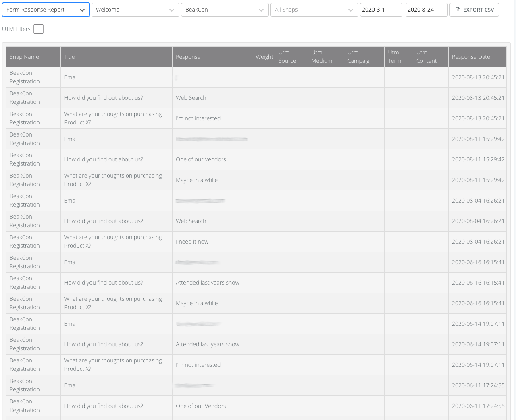Click the Response Date column header
The height and width of the screenshot is (420, 516).
coord(470,57)
